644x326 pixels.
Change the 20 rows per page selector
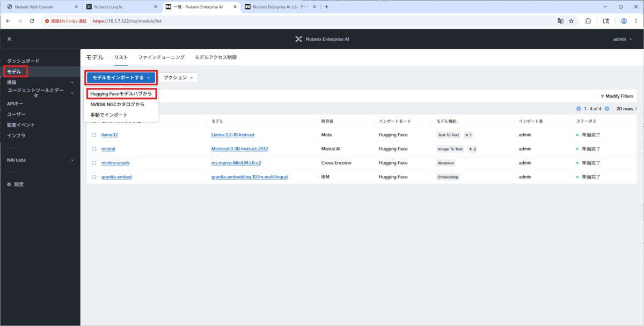click(626, 108)
